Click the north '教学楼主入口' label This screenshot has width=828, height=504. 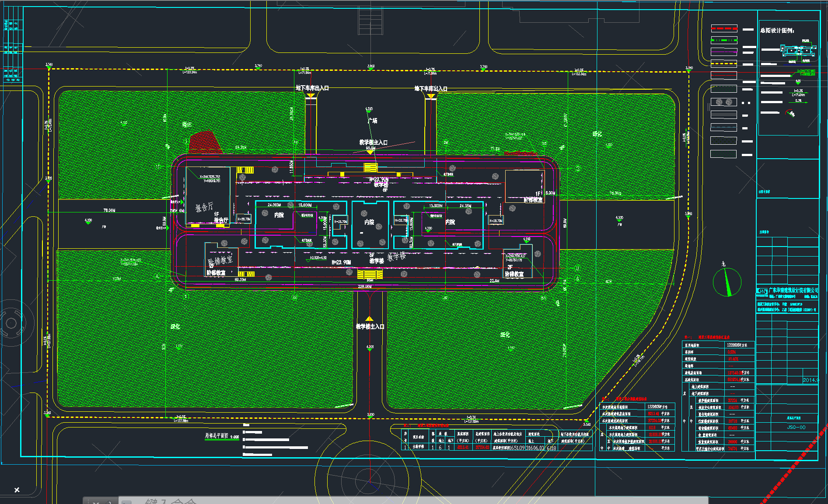tap(374, 143)
